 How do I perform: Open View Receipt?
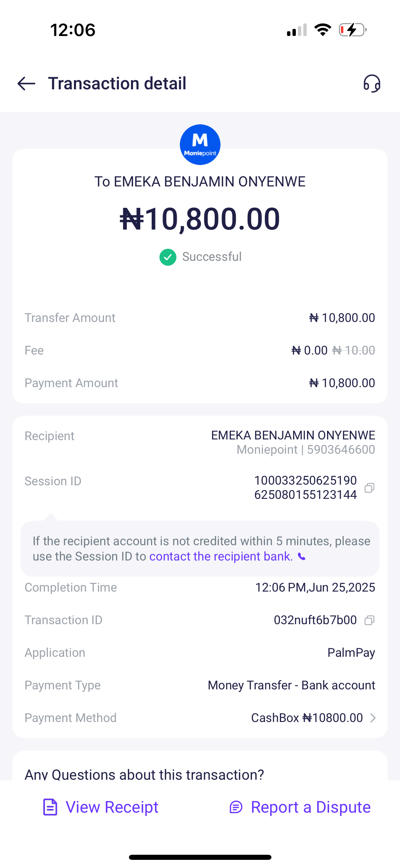point(112,807)
